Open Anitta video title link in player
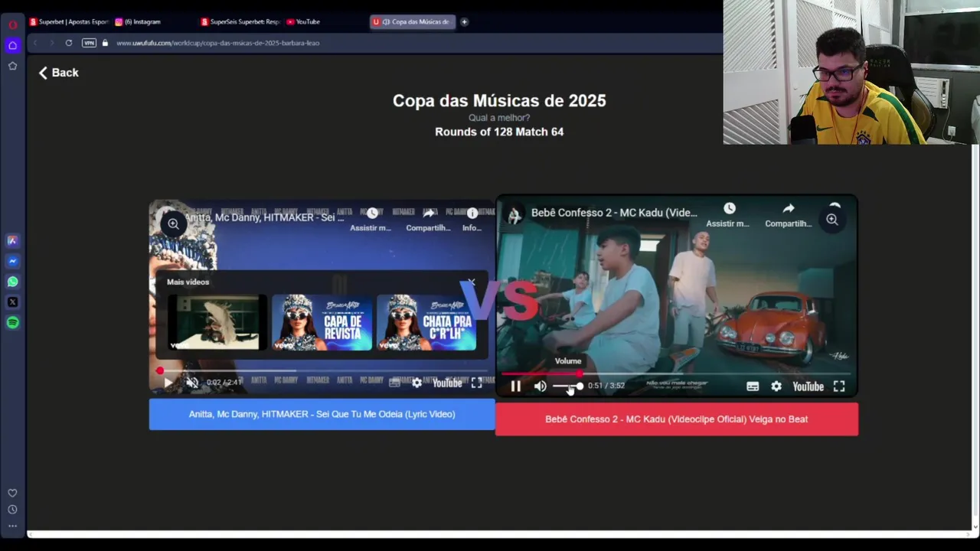 [x=265, y=217]
